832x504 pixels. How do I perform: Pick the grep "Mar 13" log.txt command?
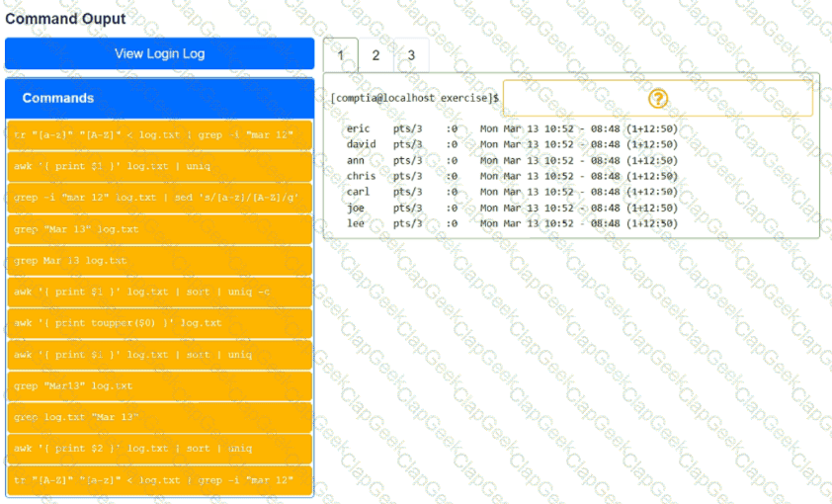coord(159,229)
